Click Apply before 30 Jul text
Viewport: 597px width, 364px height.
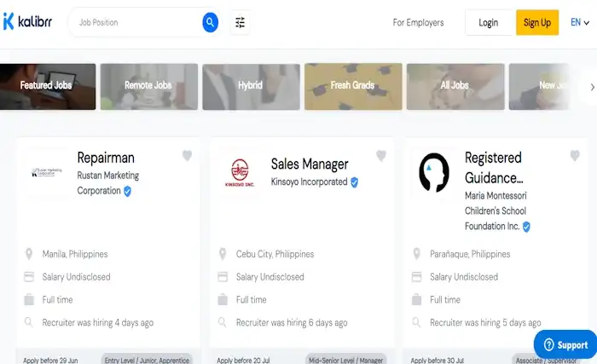pyautogui.click(x=437, y=361)
